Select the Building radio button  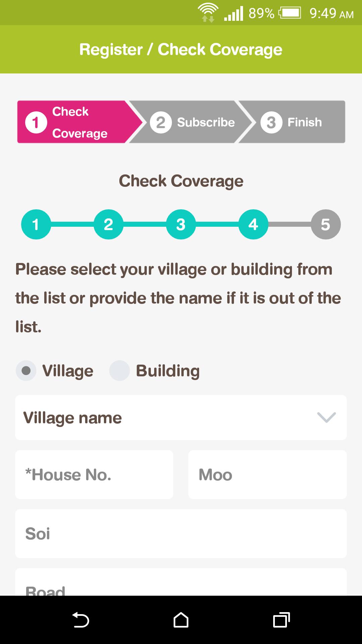click(x=120, y=371)
